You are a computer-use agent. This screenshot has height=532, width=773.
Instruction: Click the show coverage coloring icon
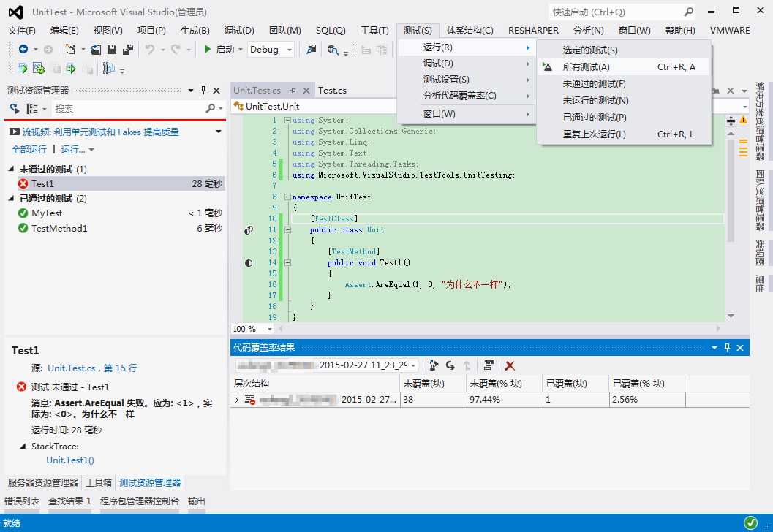pos(488,365)
